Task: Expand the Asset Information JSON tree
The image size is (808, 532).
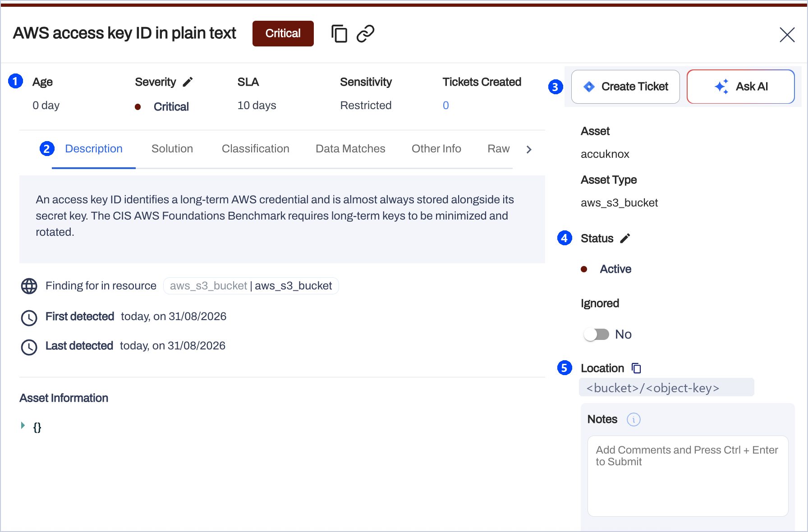Action: click(23, 426)
